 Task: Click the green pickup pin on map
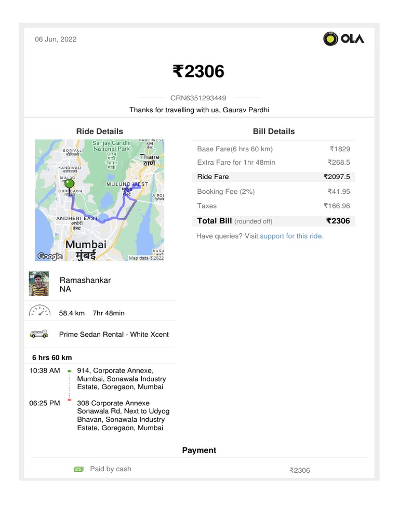tap(69, 184)
